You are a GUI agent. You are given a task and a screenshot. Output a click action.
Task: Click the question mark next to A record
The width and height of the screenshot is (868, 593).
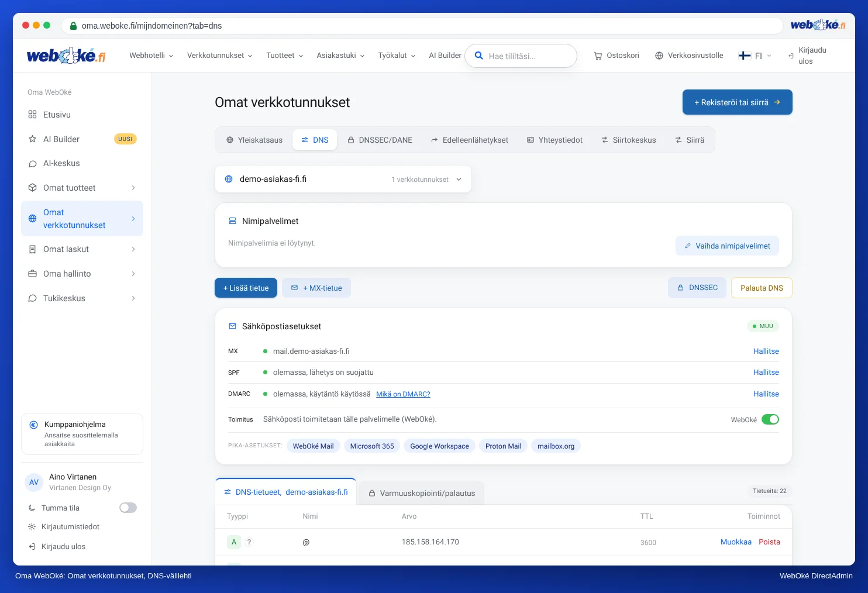pyautogui.click(x=249, y=542)
